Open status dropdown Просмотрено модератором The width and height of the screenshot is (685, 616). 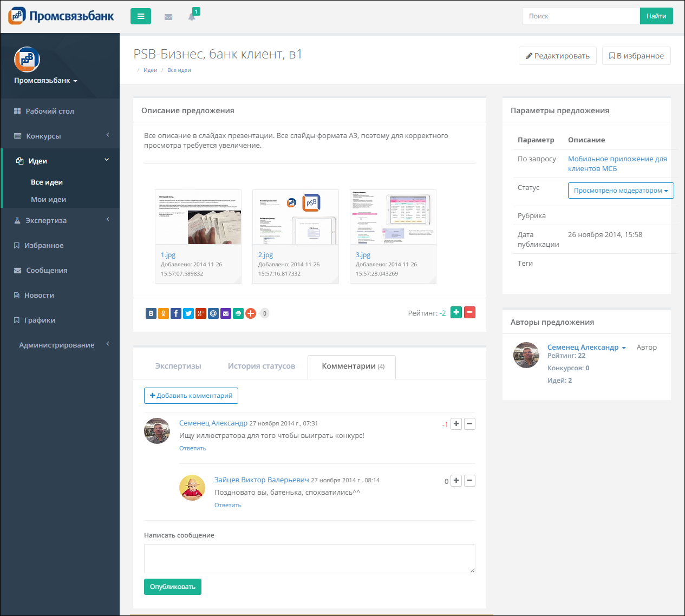(x=621, y=191)
